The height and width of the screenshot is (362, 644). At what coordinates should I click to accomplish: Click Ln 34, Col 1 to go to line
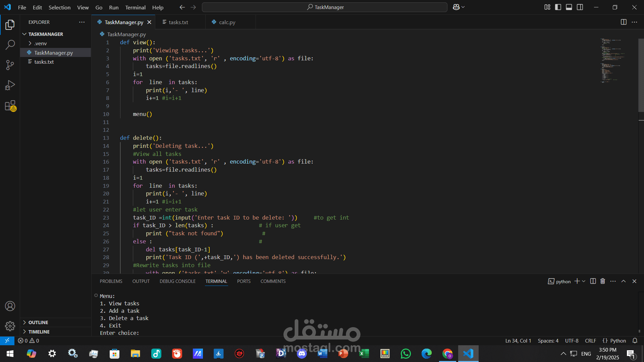(518, 341)
